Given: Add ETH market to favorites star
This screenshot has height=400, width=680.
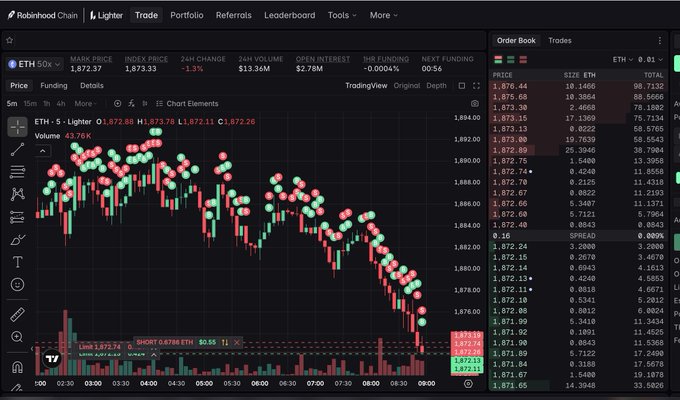Looking at the screenshot, I should 10,40.
